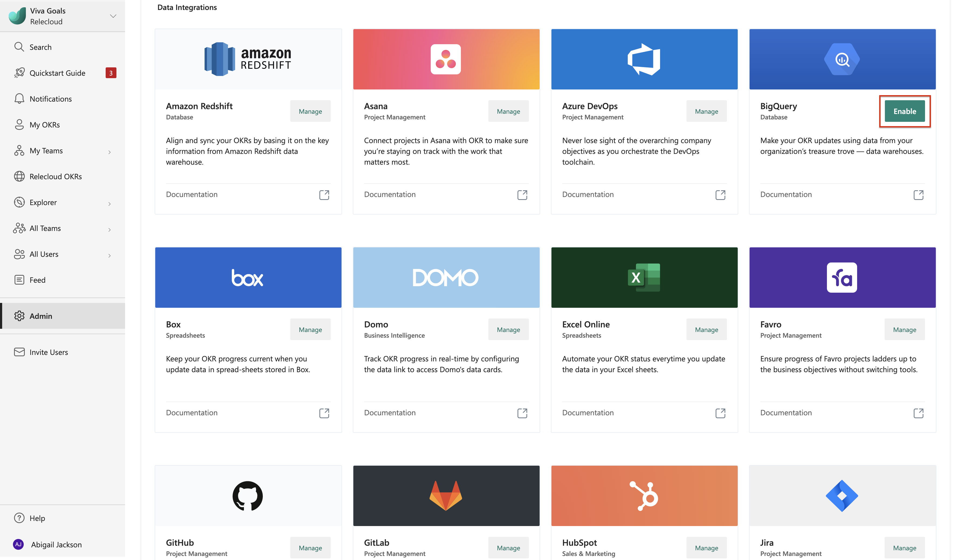Click the Excel Online logo banner
The height and width of the screenshot is (560, 966).
click(x=645, y=278)
